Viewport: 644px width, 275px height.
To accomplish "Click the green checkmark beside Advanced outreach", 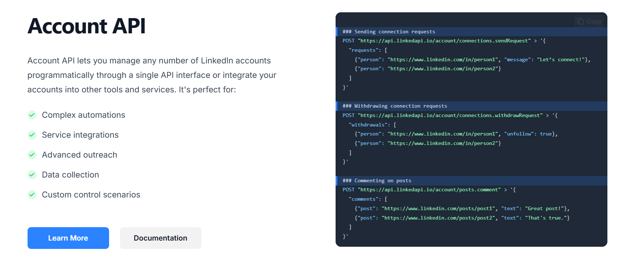I will tap(32, 155).
